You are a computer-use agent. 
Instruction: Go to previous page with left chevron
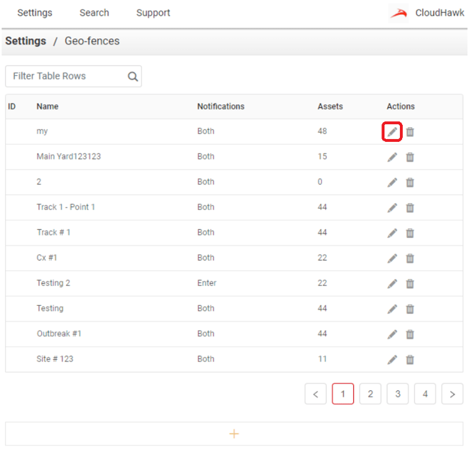point(315,394)
